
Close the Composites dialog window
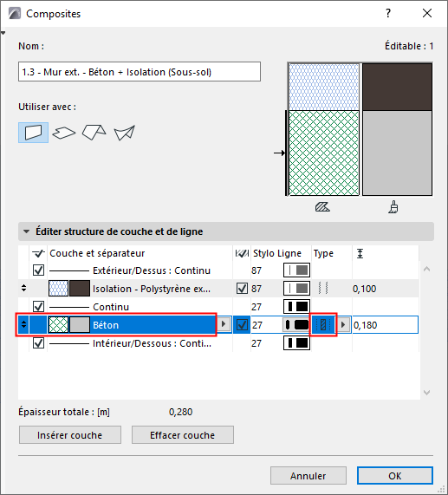click(x=427, y=13)
